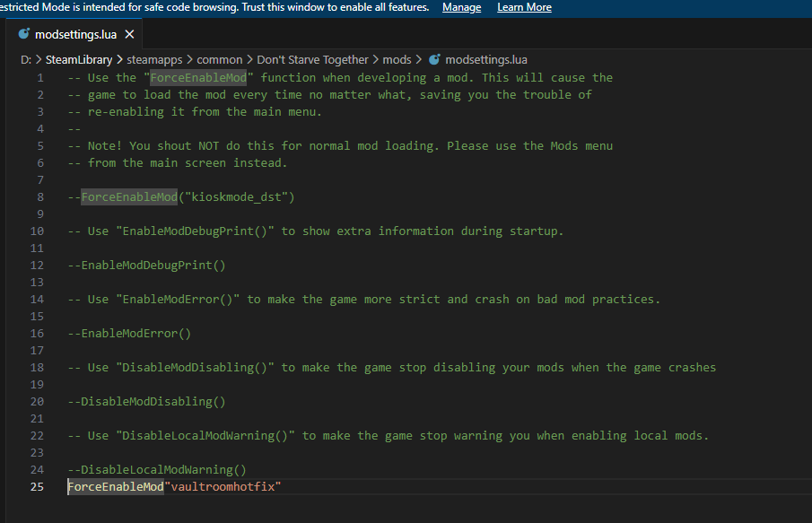Open the mods folder breadcrumb
This screenshot has width=812, height=523.
click(397, 60)
